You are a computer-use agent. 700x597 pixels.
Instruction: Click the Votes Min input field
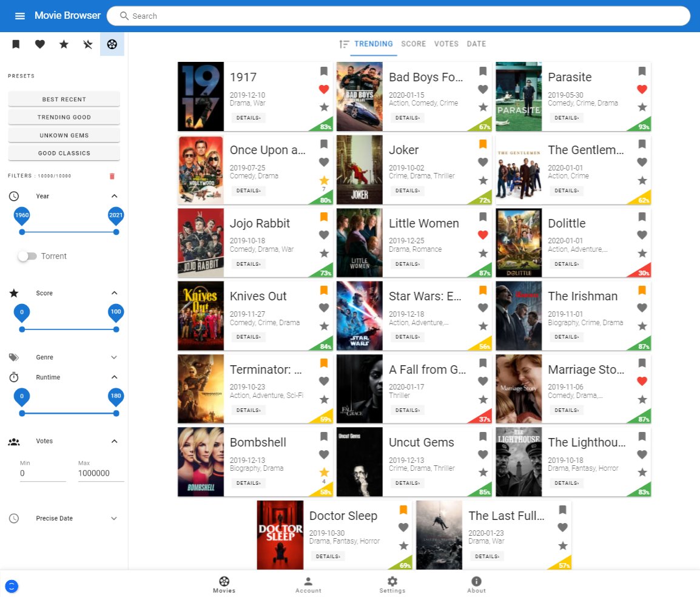[x=42, y=473]
